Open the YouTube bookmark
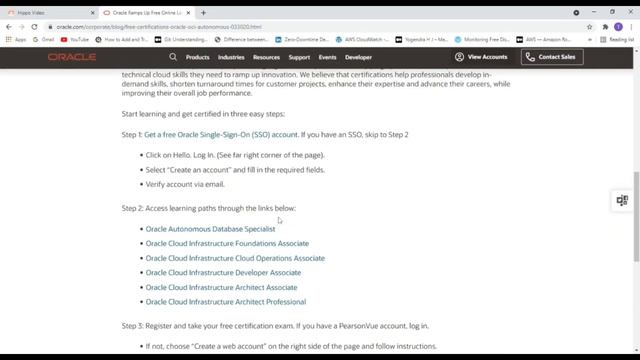Image resolution: width=640 pixels, height=360 pixels. pos(75,40)
